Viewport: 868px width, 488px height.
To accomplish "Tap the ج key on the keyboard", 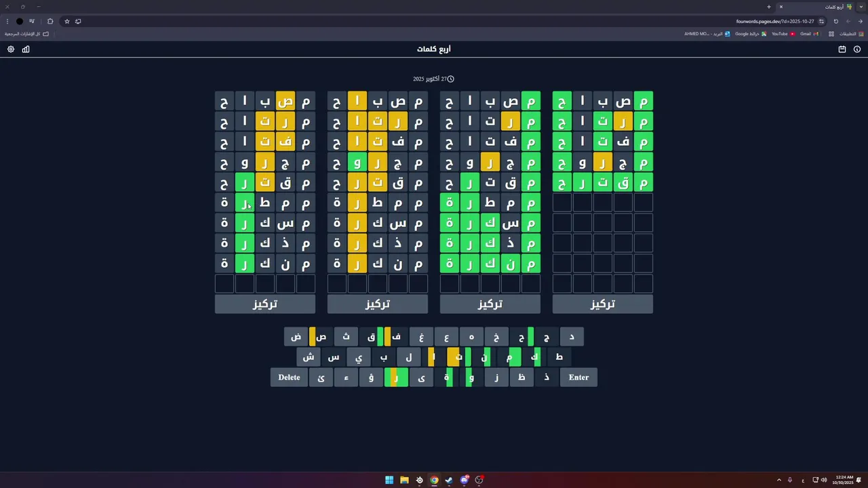I will click(547, 337).
